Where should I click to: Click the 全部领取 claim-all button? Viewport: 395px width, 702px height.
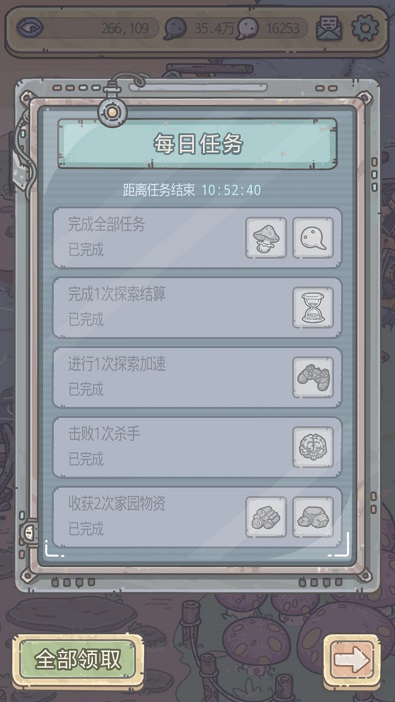click(78, 660)
